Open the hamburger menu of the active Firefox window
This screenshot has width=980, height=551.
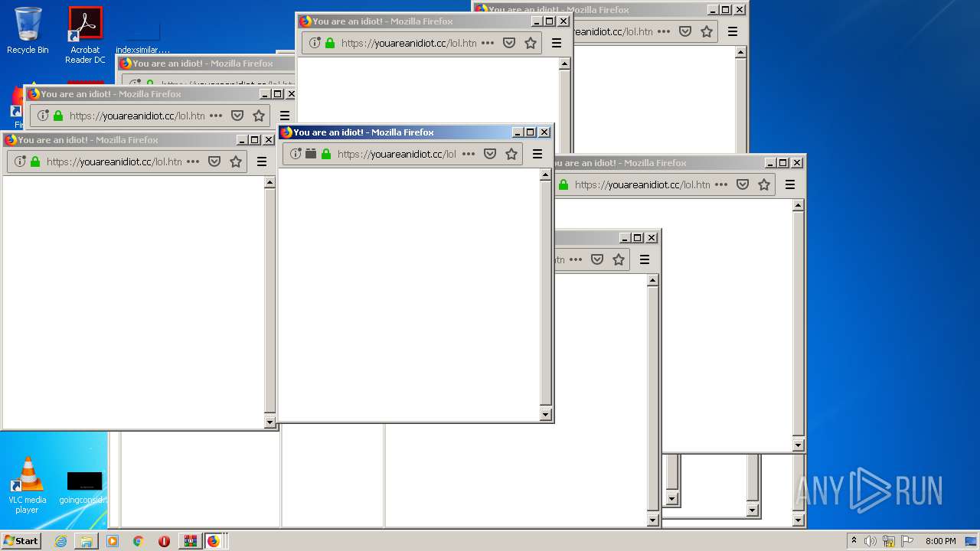click(x=537, y=154)
